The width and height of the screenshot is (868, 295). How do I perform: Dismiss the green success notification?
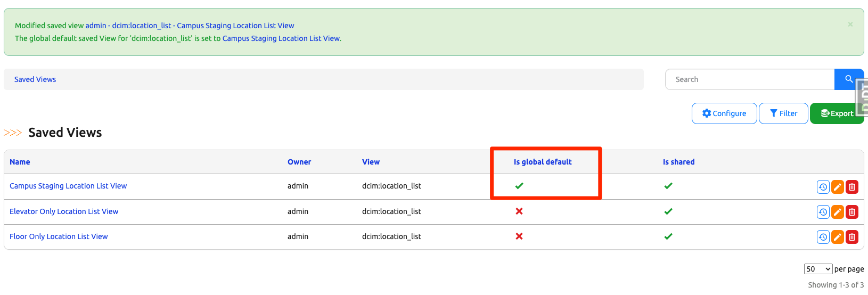pos(850,24)
